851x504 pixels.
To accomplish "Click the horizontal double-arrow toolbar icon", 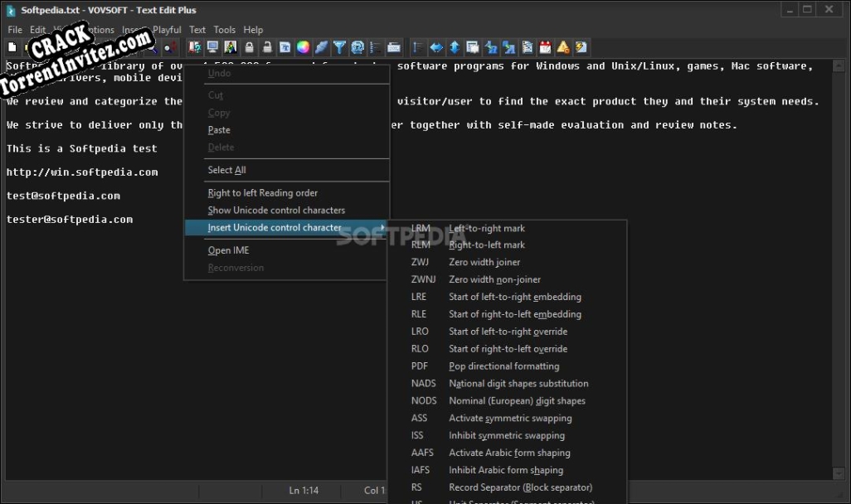I will (x=436, y=47).
